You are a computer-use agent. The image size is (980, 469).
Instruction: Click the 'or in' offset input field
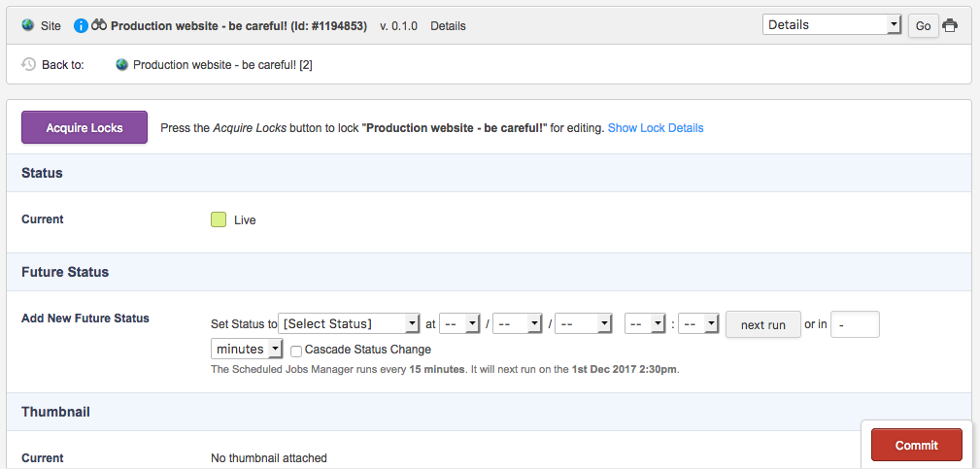point(855,324)
